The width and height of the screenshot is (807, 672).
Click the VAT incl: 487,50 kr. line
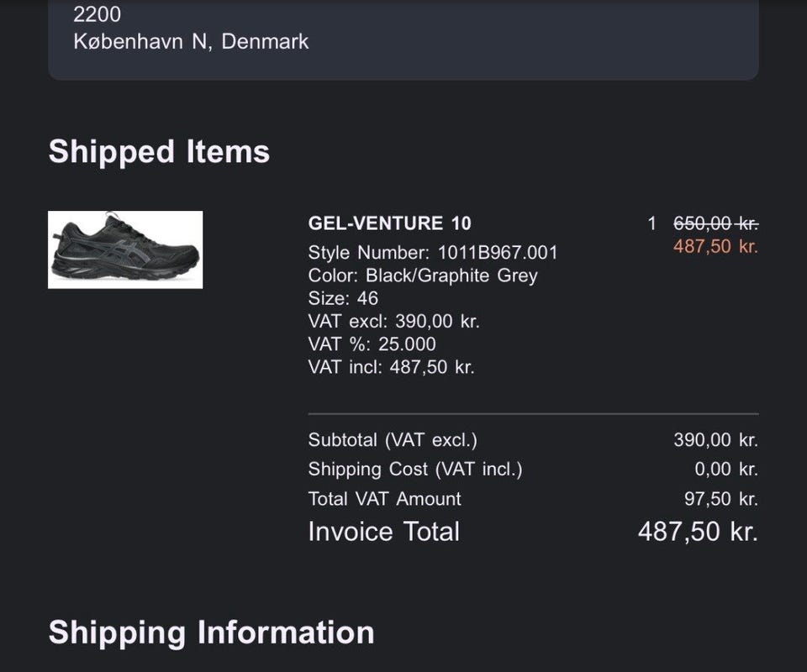tap(391, 367)
